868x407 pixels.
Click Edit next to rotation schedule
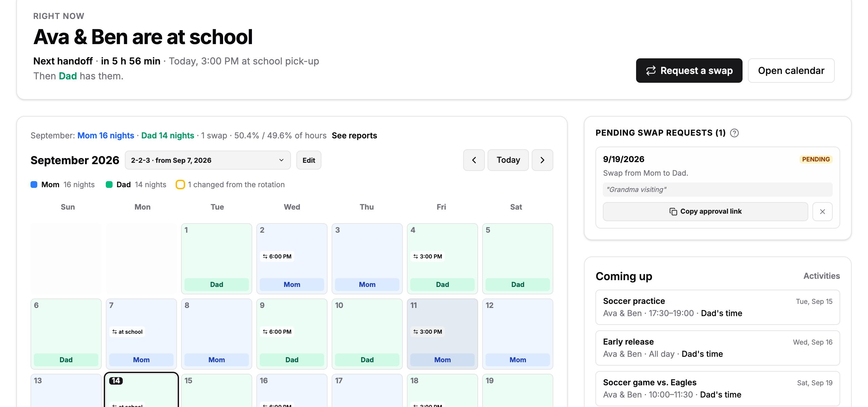[309, 160]
